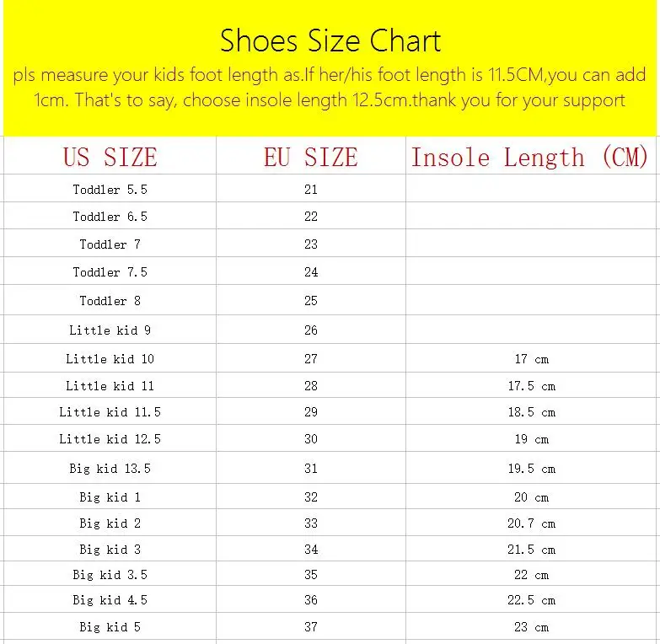660x644 pixels.
Task: Click the yellow measuring instructions text
Action: point(330,88)
